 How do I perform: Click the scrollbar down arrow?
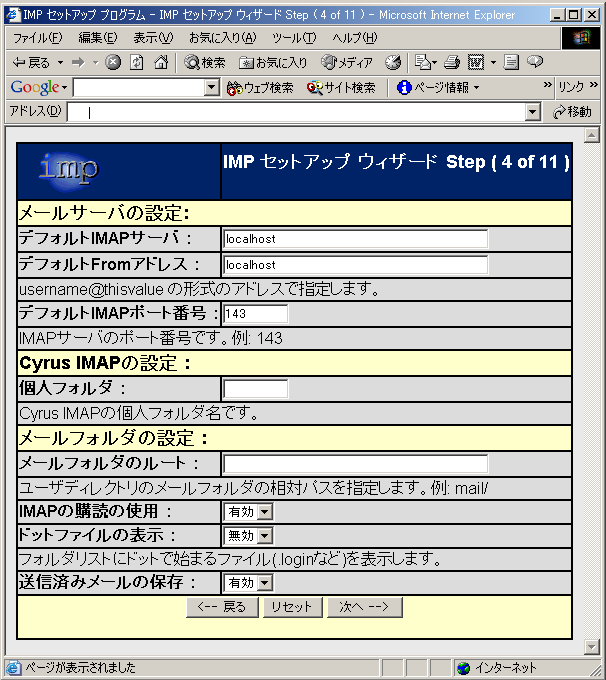click(592, 647)
